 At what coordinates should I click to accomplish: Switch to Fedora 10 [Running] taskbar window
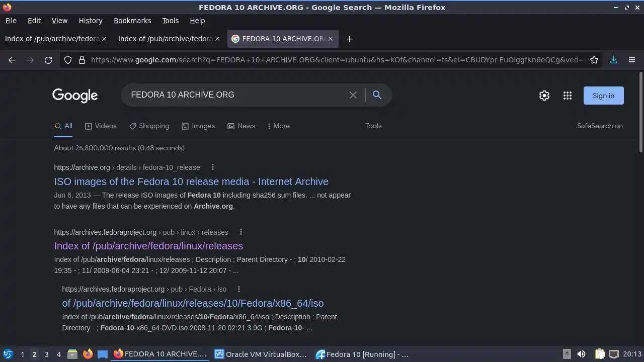(x=362, y=354)
